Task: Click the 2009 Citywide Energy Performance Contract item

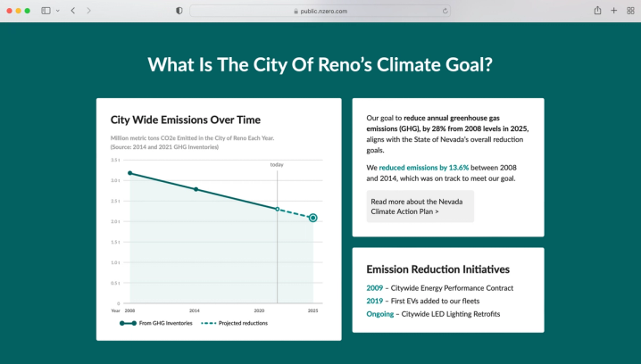Action: click(439, 288)
